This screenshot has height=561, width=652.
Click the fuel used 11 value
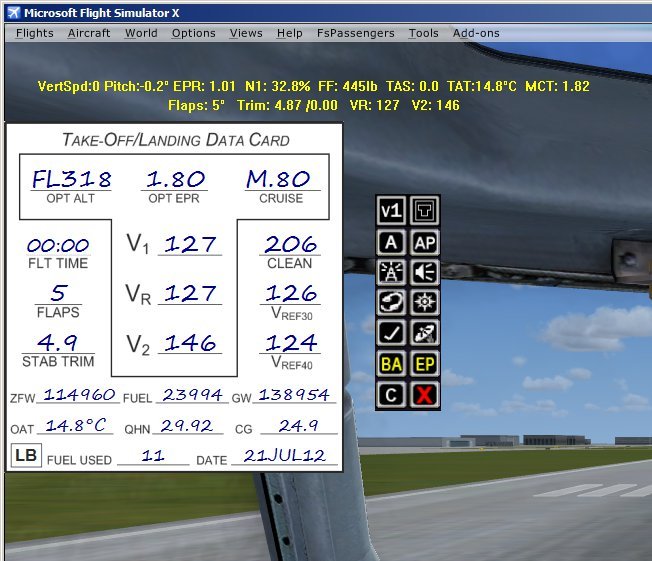(153, 456)
